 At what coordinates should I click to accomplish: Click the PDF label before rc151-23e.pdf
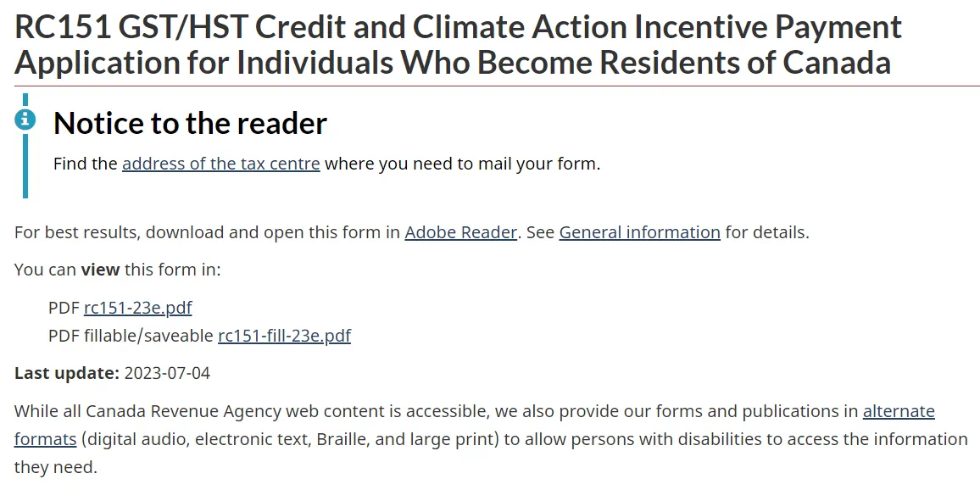click(64, 308)
